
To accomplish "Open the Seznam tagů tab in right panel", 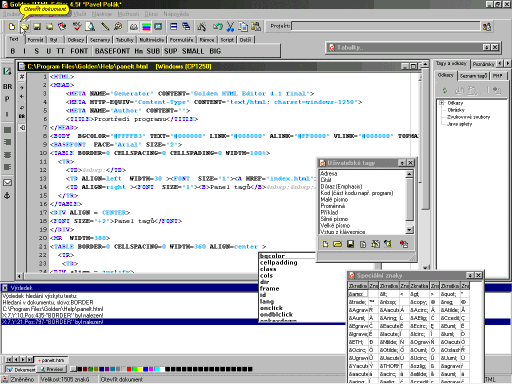I will click(473, 76).
